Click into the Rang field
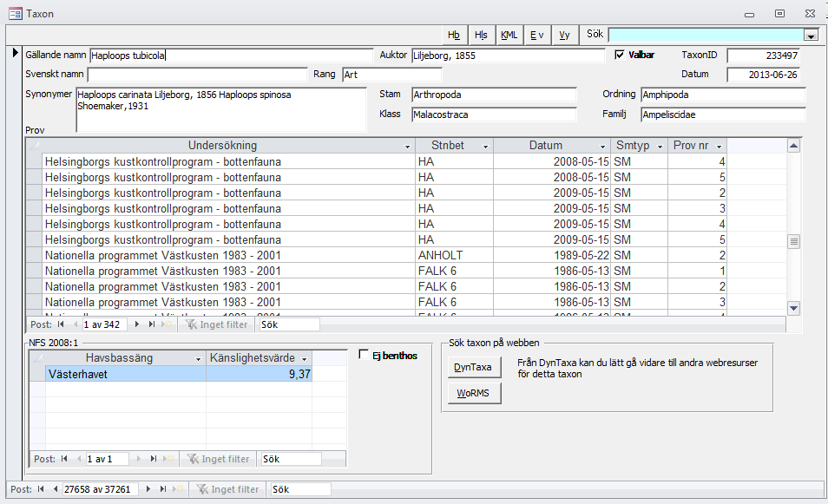The height and width of the screenshot is (504, 828). [391, 75]
